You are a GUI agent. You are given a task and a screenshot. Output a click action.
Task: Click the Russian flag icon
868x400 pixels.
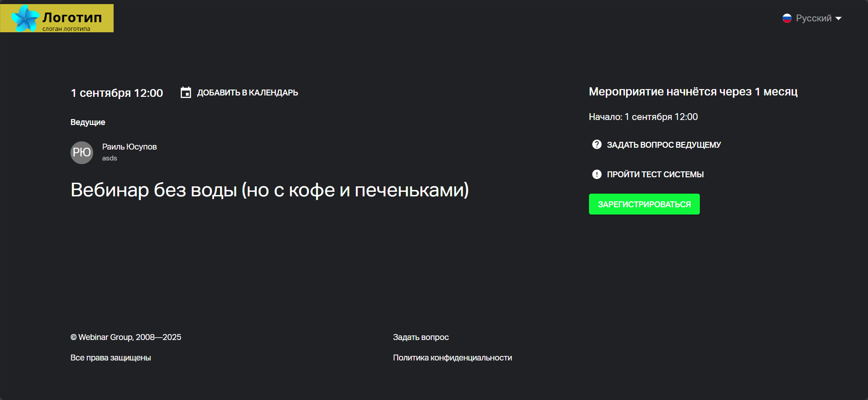pos(787,18)
